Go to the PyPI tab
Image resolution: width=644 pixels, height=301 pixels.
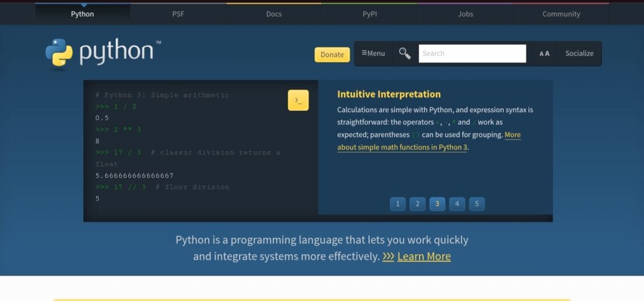[x=369, y=14]
